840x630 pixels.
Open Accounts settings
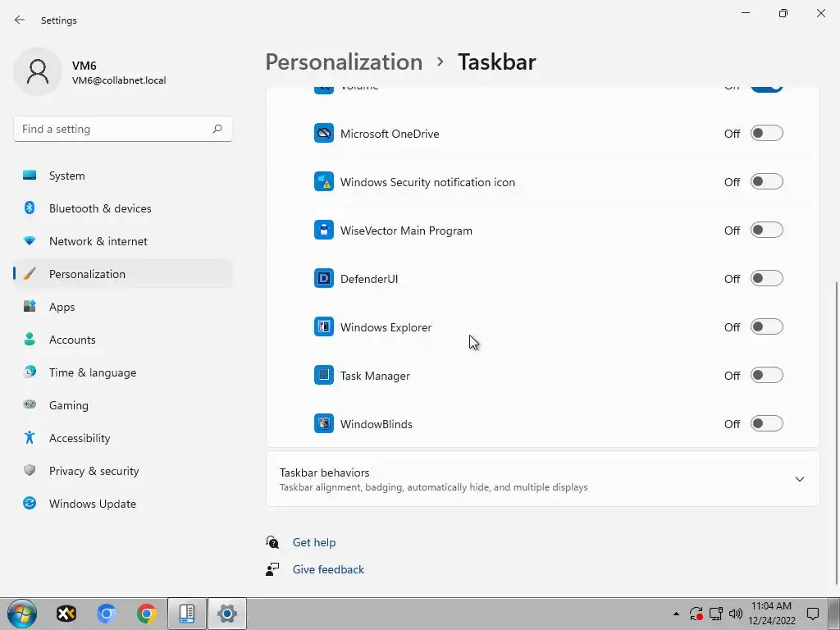point(123,340)
